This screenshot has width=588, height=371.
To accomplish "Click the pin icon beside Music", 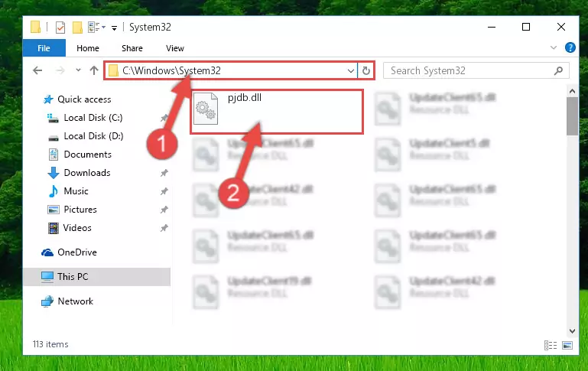I will point(164,191).
